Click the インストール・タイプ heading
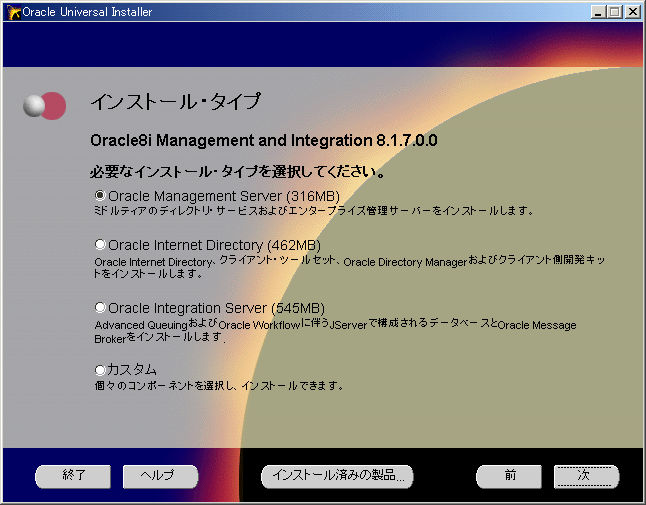 [176, 101]
